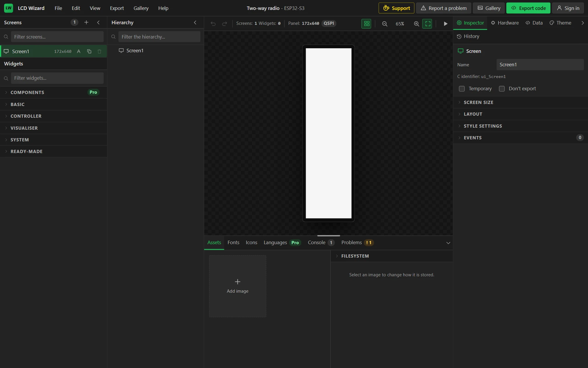Add a new screen with plus icon
Image resolution: width=588 pixels, height=368 pixels.
click(86, 22)
